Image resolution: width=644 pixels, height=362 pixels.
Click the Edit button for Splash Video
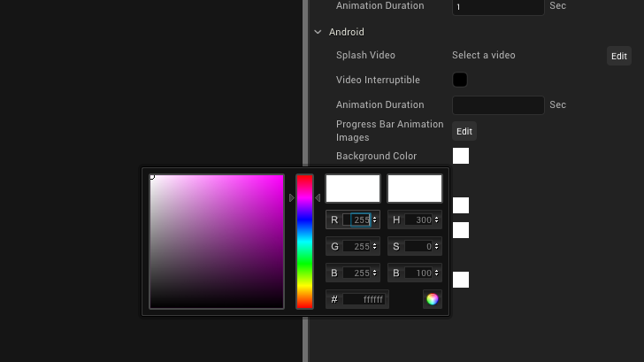619,56
